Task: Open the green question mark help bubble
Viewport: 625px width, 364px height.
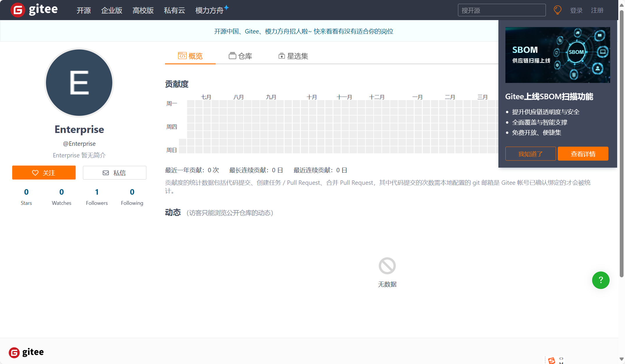Action: [x=601, y=280]
